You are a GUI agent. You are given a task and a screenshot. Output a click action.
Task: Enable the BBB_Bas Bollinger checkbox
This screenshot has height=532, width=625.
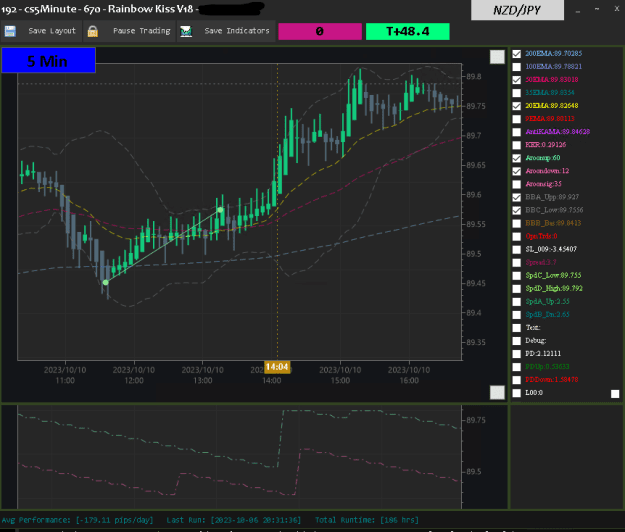(517, 224)
